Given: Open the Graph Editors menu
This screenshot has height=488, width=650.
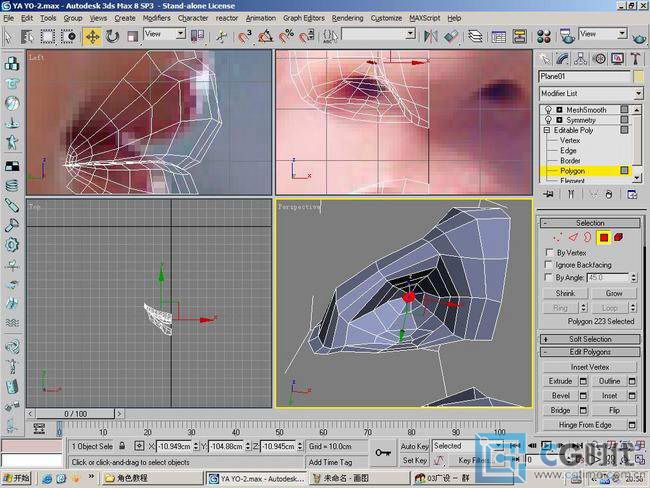Looking at the screenshot, I should click(x=304, y=18).
